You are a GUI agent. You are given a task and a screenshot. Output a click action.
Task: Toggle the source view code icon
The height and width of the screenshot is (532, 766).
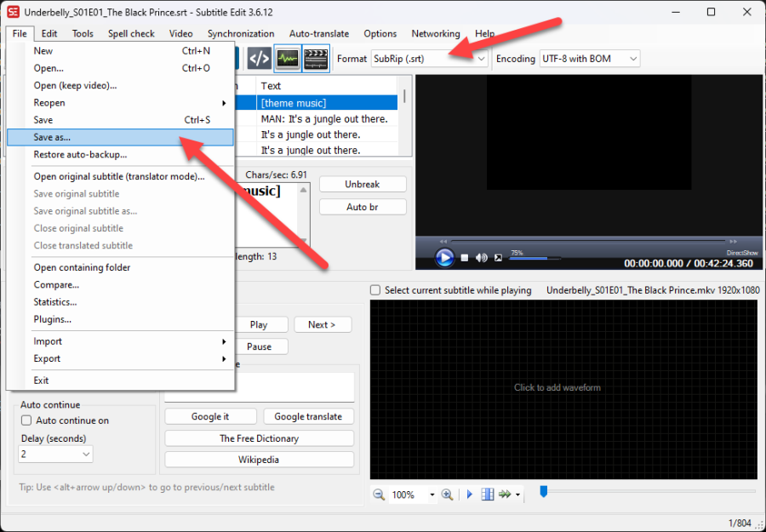pyautogui.click(x=259, y=58)
